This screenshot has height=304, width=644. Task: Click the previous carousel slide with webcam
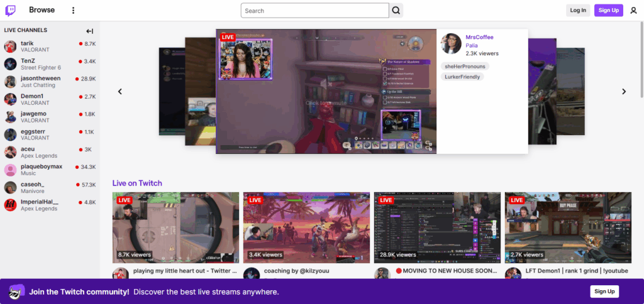[x=201, y=92]
